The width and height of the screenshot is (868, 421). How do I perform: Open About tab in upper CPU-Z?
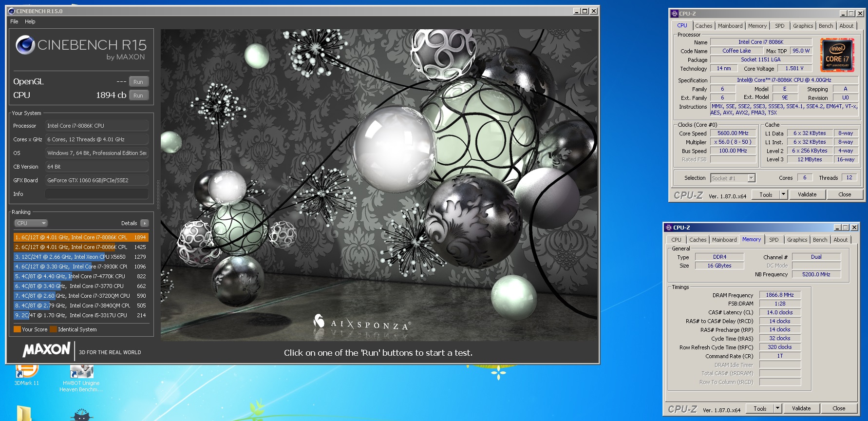point(846,26)
